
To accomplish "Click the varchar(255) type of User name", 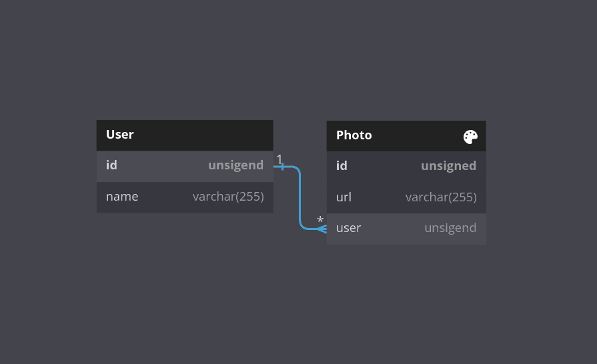I will click(x=228, y=197).
